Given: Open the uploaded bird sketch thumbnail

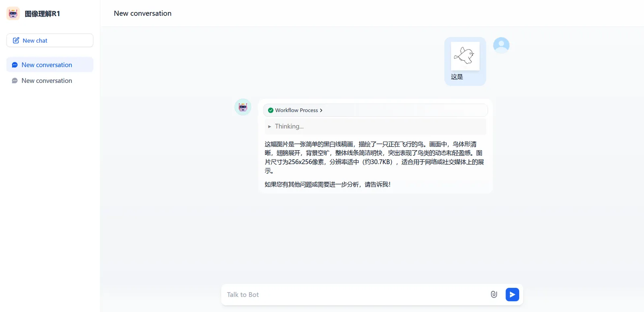Looking at the screenshot, I should pyautogui.click(x=465, y=56).
